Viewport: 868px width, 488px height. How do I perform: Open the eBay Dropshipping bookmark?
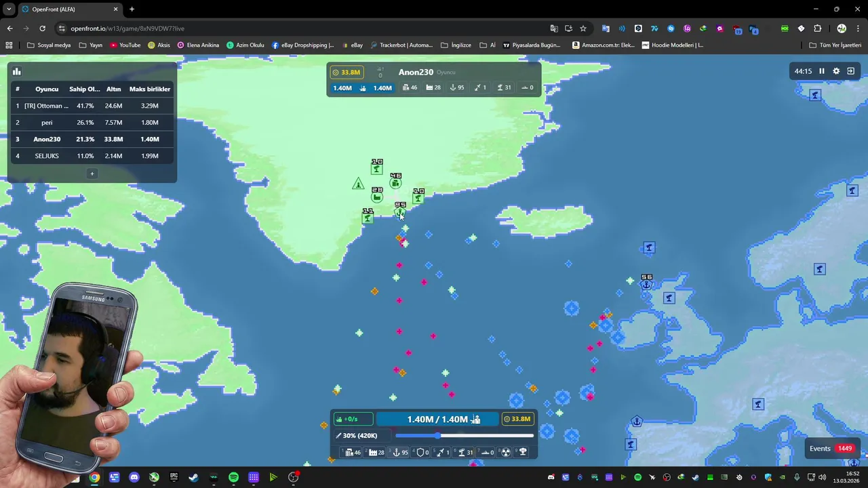[303, 45]
